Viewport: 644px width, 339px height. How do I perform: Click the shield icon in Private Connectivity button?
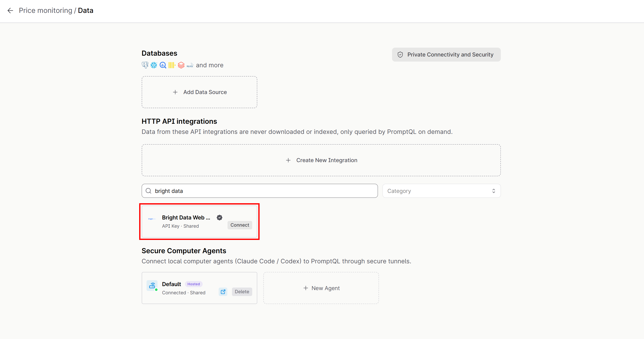click(400, 55)
